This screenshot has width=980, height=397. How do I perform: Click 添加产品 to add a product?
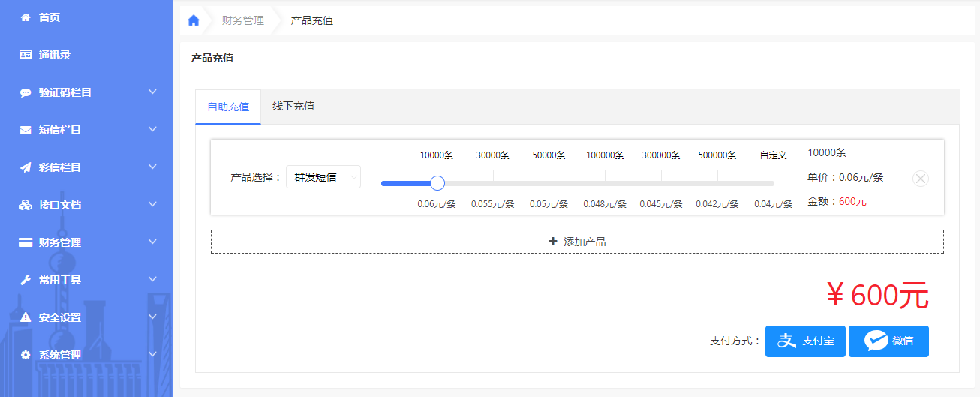[x=576, y=242]
